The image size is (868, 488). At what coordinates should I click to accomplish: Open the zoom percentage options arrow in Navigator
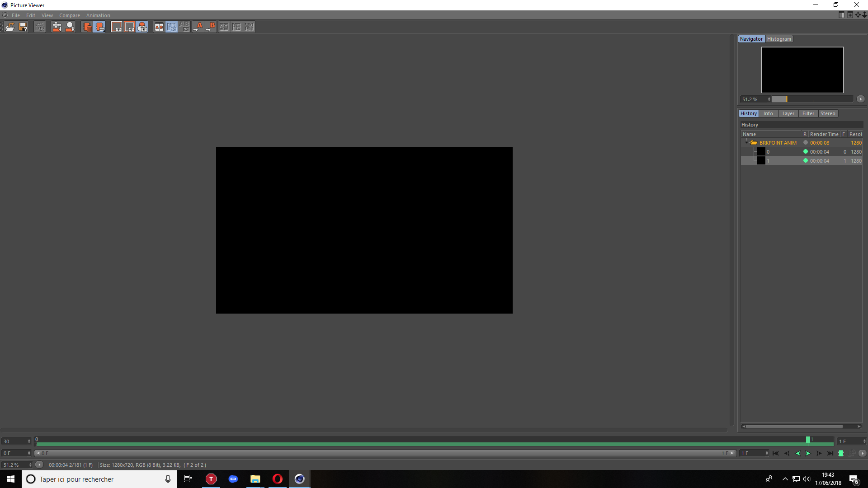tap(860, 99)
